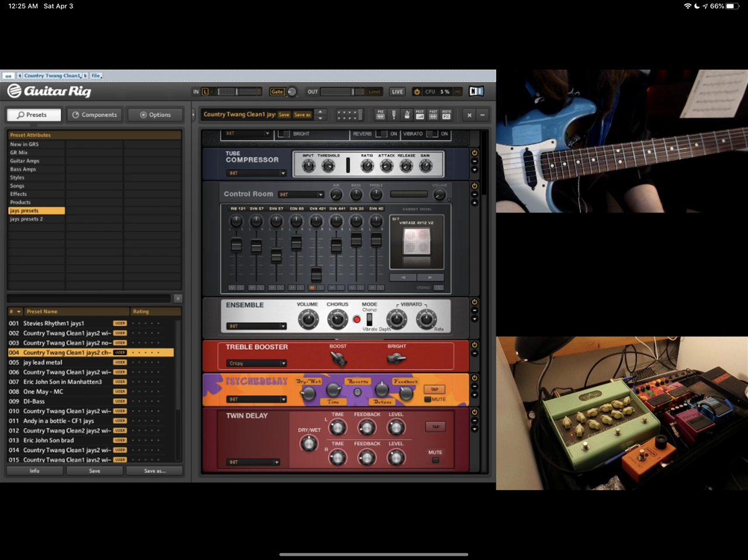Toggle the POST tapedeck icon
Screen dimensions: 748x560
(x=433, y=115)
